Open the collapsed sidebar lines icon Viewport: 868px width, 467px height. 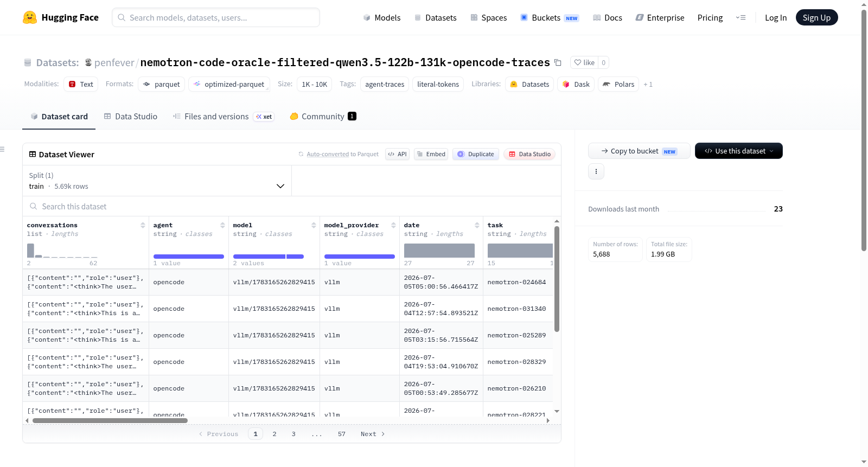click(x=2, y=149)
